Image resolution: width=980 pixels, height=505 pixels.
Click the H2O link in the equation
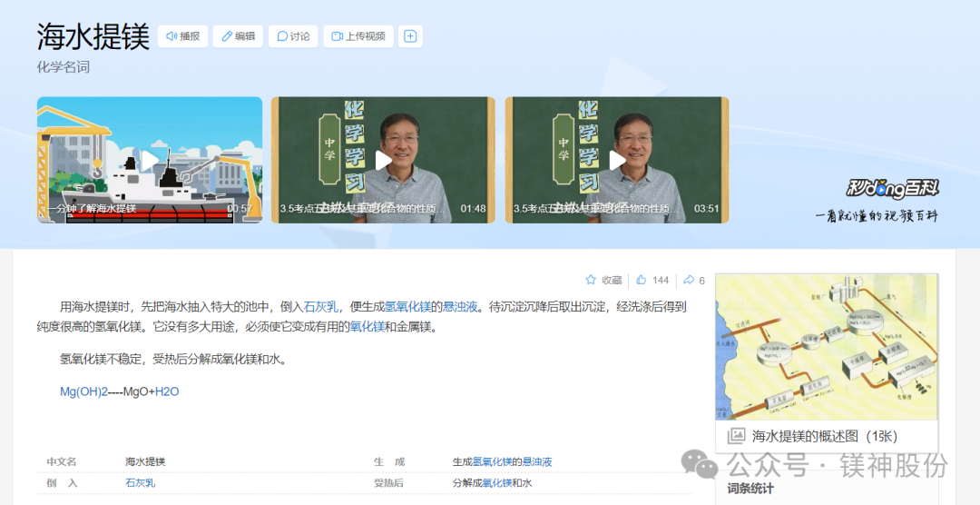coord(167,391)
